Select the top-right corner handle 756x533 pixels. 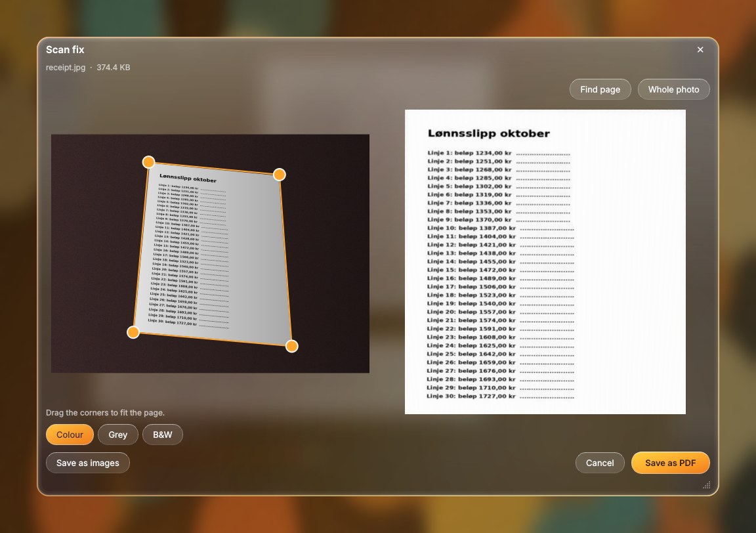tap(279, 174)
